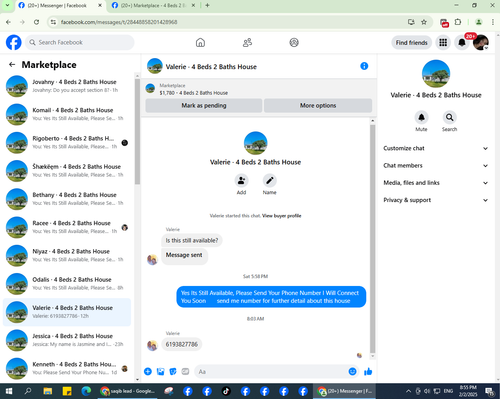Open Shaekeem conversation
Image resolution: width=500 pixels, height=399 pixels.
pyautogui.click(x=67, y=171)
